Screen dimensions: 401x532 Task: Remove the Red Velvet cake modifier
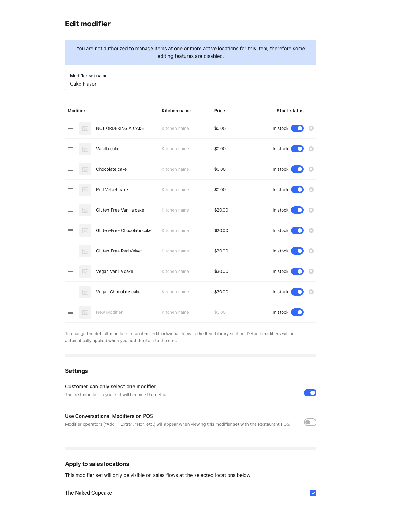pyautogui.click(x=311, y=190)
